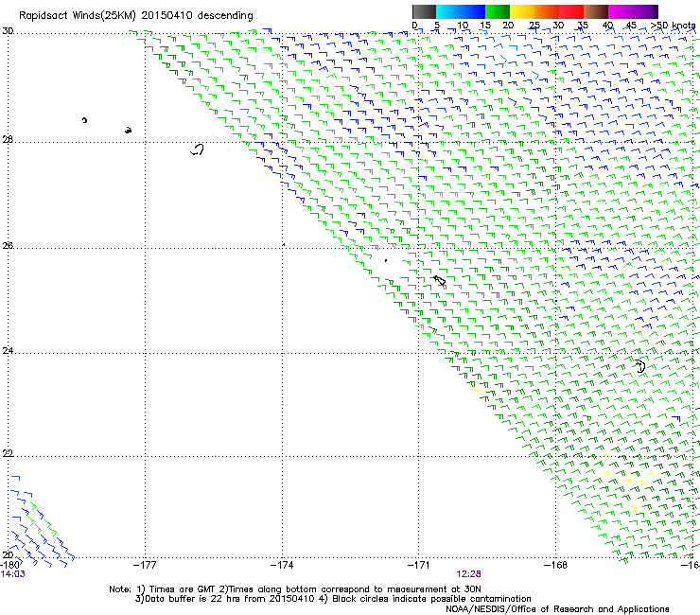Click the longitude label '-171'
The height and width of the screenshot is (615, 700).
click(x=418, y=565)
